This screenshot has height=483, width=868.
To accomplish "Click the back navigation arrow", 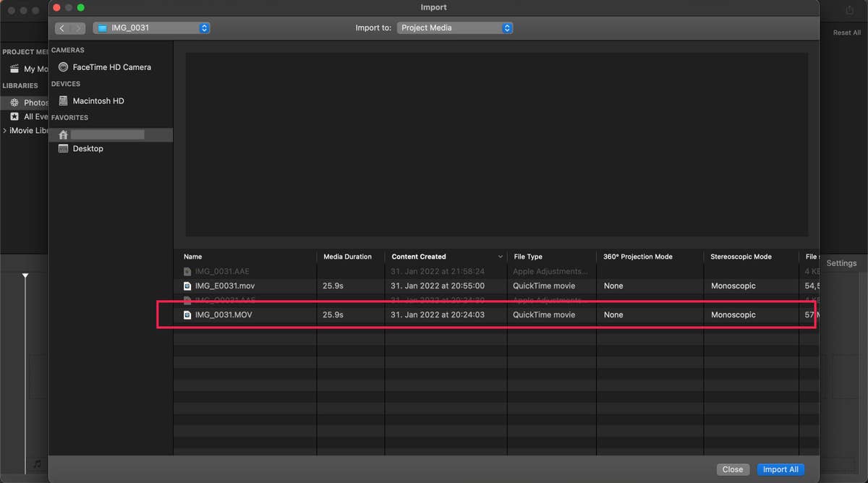I will pos(62,28).
